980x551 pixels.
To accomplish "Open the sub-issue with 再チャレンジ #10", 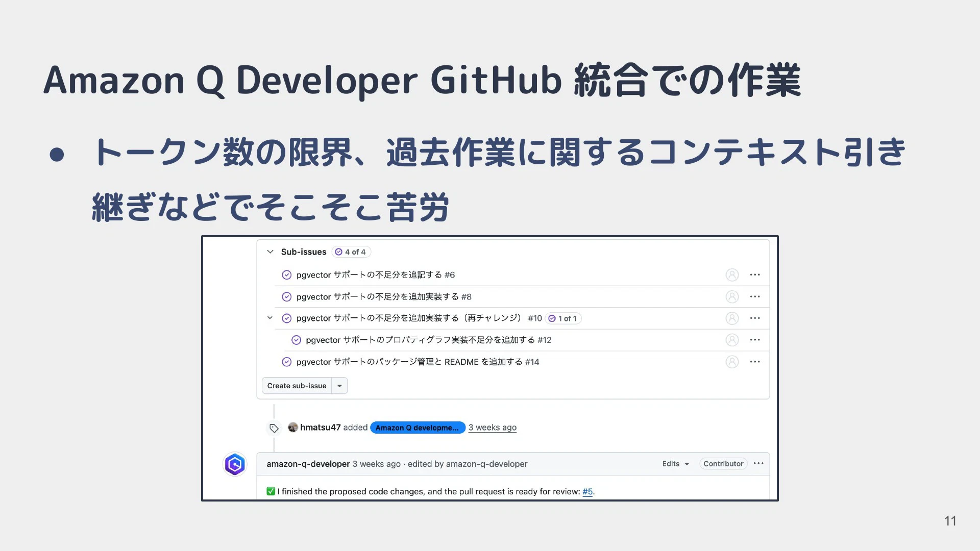I will point(419,318).
